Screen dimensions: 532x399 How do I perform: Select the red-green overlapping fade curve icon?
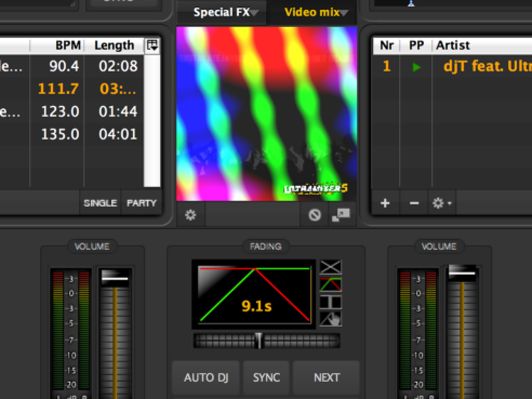[331, 285]
